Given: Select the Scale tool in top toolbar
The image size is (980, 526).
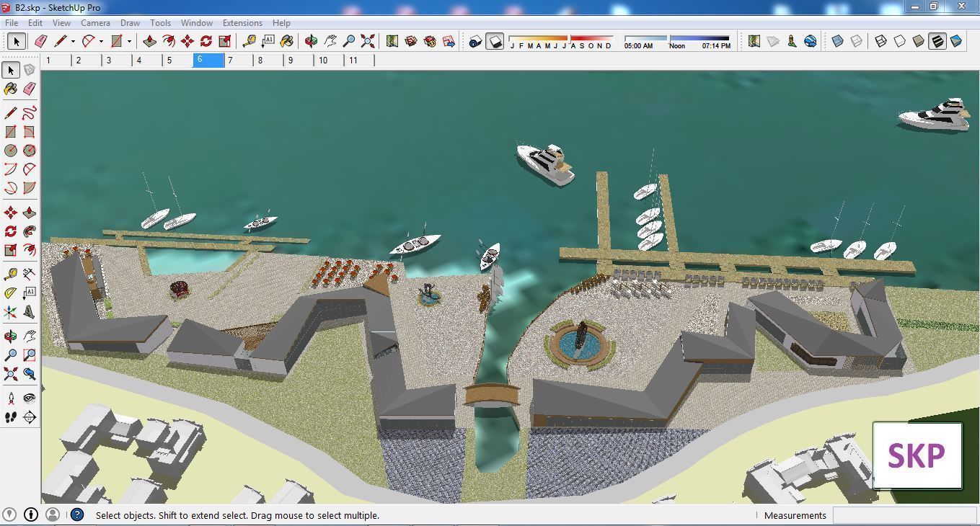Looking at the screenshot, I should coord(225,41).
